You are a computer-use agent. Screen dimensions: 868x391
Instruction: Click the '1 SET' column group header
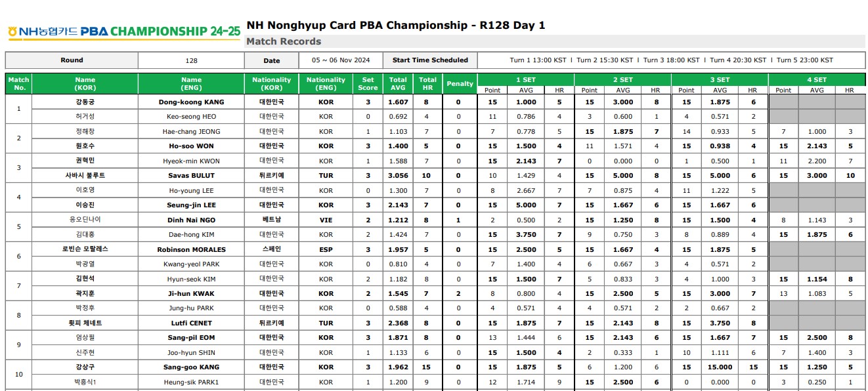(525, 79)
